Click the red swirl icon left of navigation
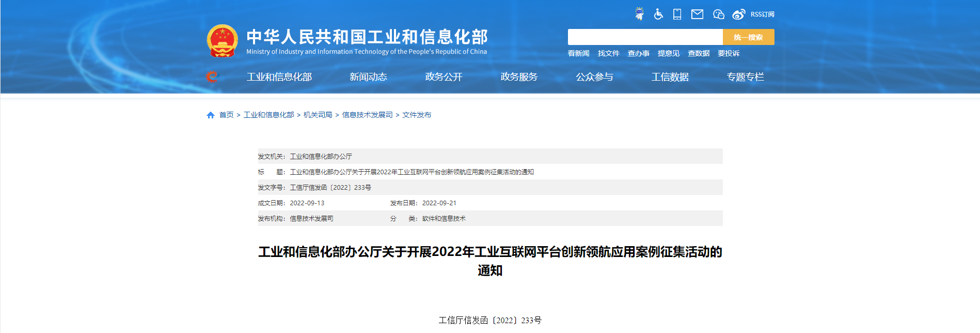 [212, 77]
